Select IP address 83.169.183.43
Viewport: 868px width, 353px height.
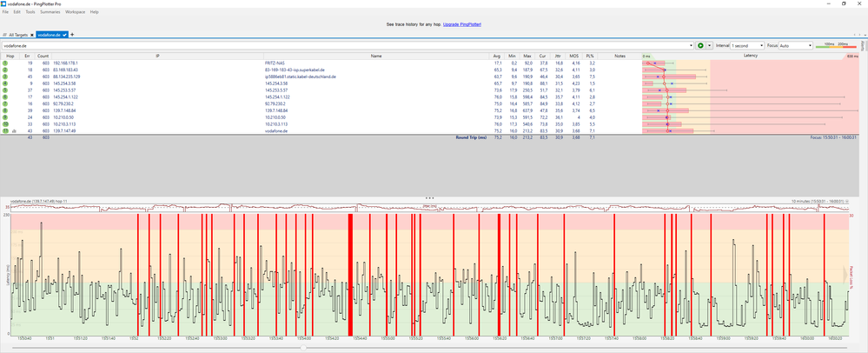[x=65, y=70]
